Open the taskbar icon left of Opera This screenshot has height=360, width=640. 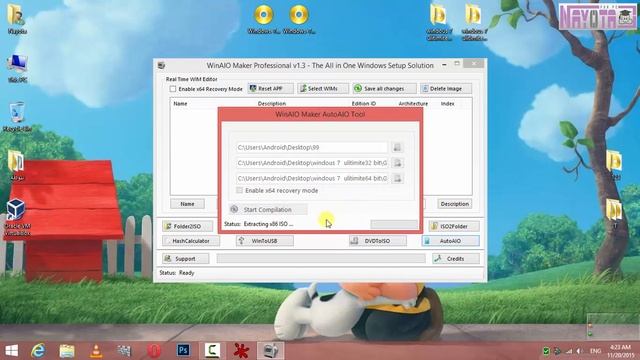coord(124,351)
